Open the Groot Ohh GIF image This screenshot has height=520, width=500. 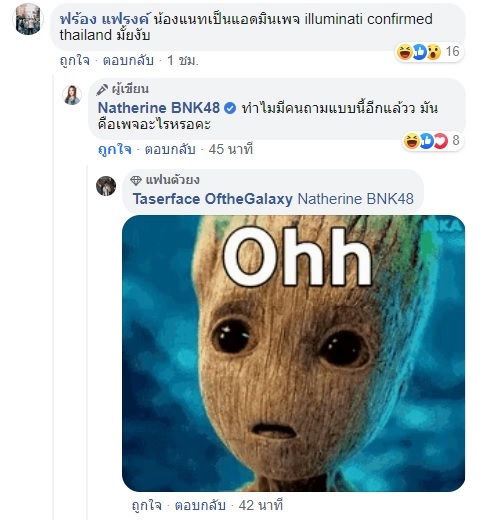pyautogui.click(x=293, y=353)
